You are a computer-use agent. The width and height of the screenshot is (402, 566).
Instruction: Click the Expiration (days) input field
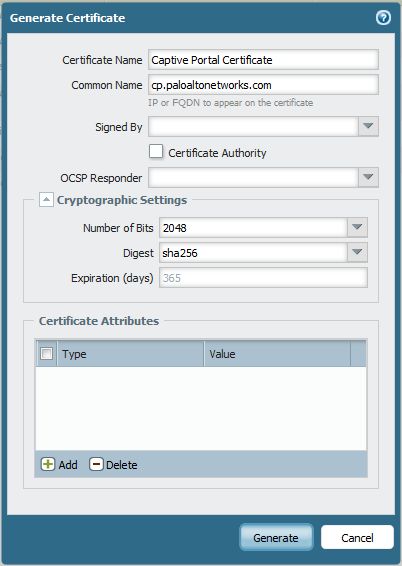pos(263,278)
